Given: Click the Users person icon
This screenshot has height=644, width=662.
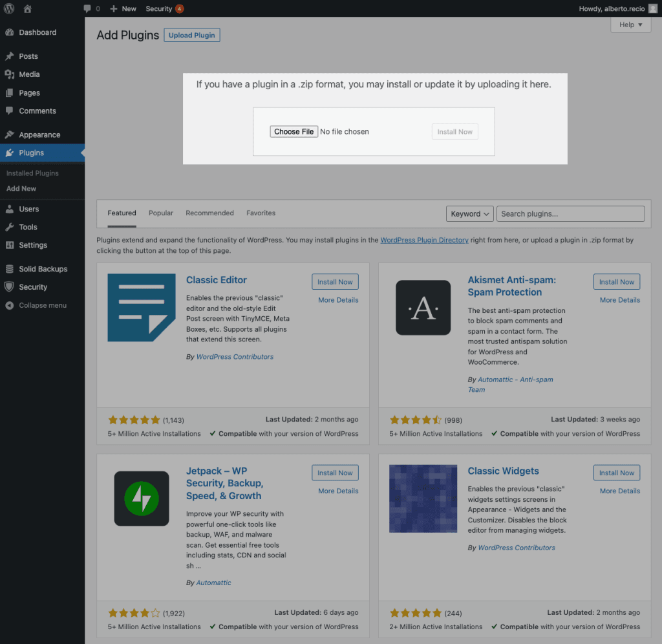Looking at the screenshot, I should pyautogui.click(x=9, y=209).
